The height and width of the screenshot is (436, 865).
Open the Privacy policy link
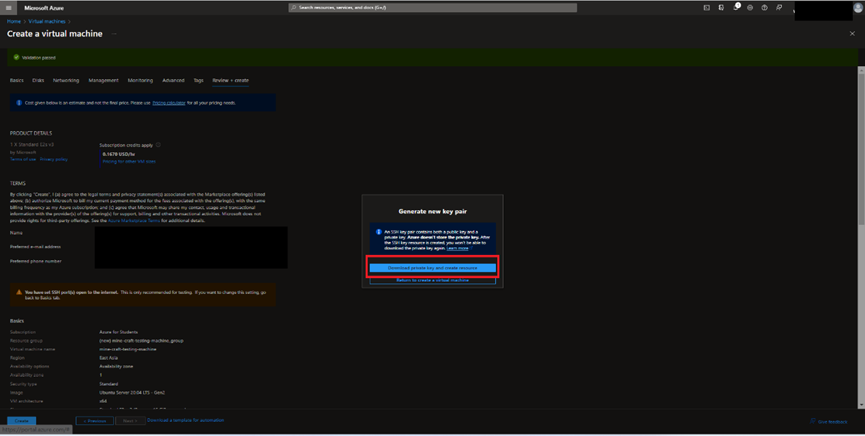pos(54,159)
